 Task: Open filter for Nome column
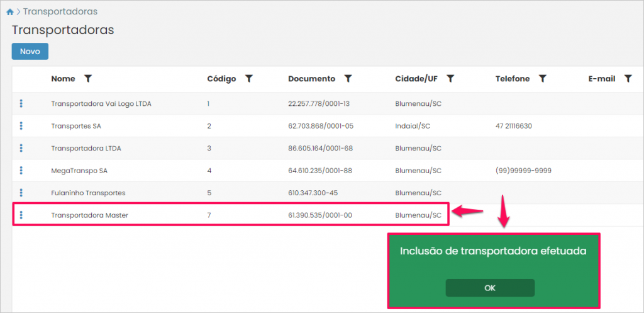pyautogui.click(x=88, y=79)
